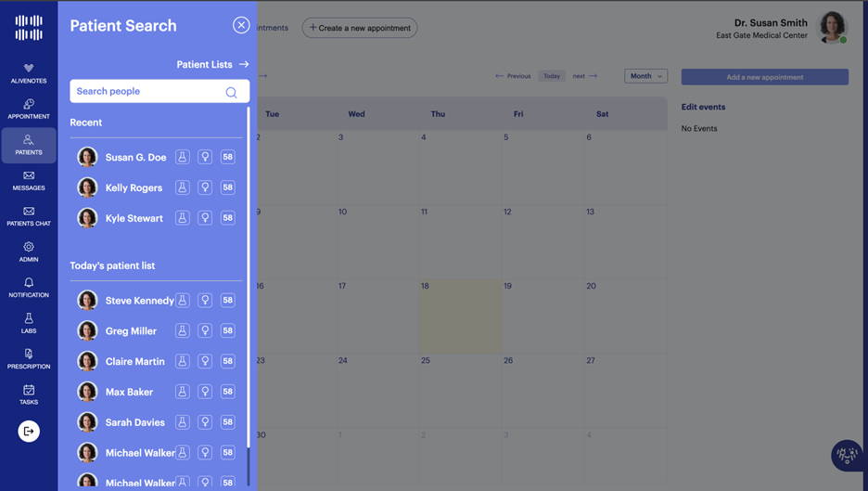The image size is (868, 491).
Task: Open the Tasks sidebar item
Action: [29, 394]
